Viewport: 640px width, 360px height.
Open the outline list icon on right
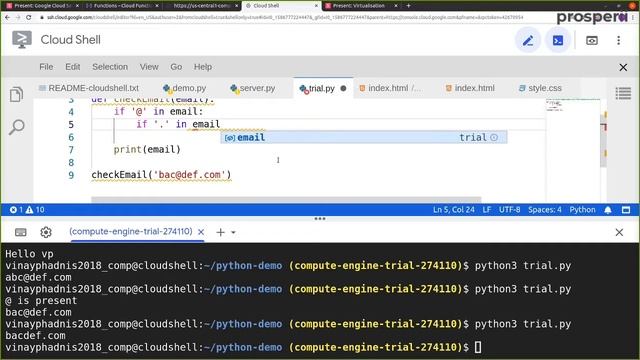[623, 93]
